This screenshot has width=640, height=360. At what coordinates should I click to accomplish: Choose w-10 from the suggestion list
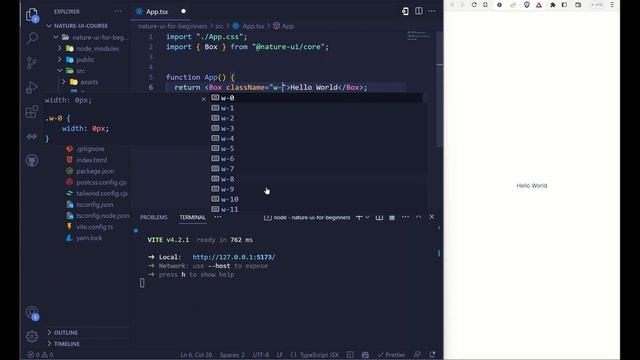[x=316, y=199]
